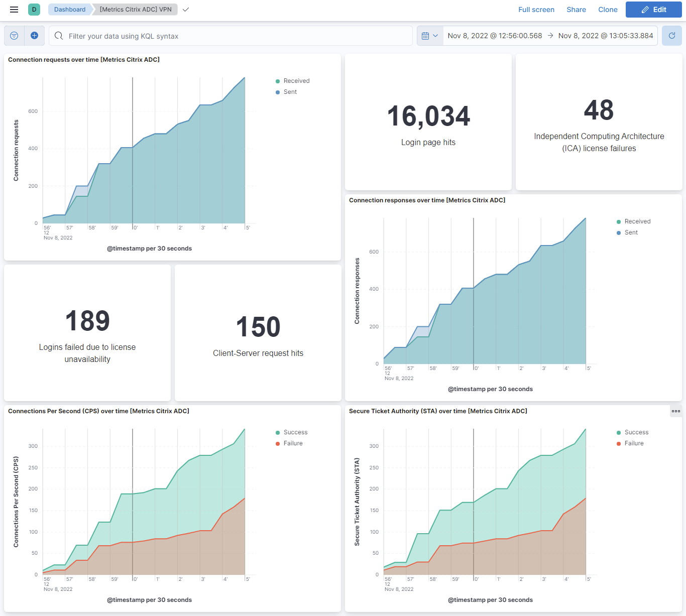Screen dimensions: 686x616
Task: Add a filter using the plus icon
Action: tap(34, 35)
